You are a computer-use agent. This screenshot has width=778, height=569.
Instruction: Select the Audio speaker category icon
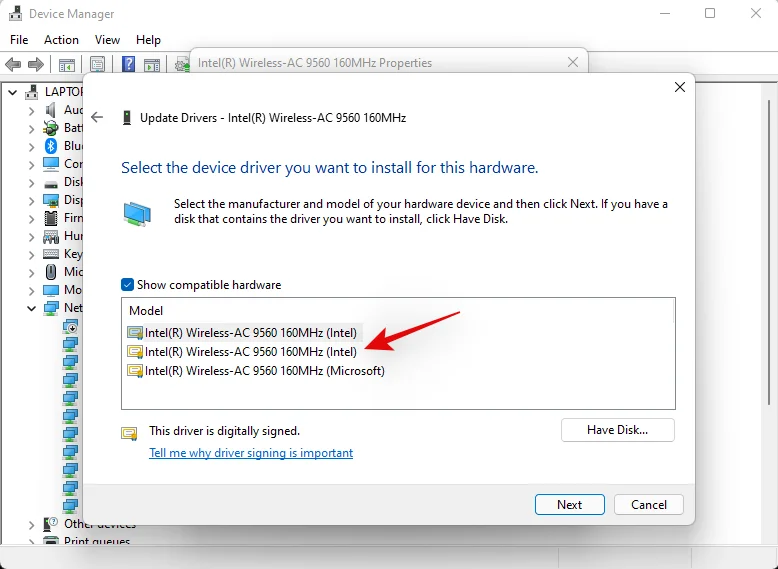[51, 110]
